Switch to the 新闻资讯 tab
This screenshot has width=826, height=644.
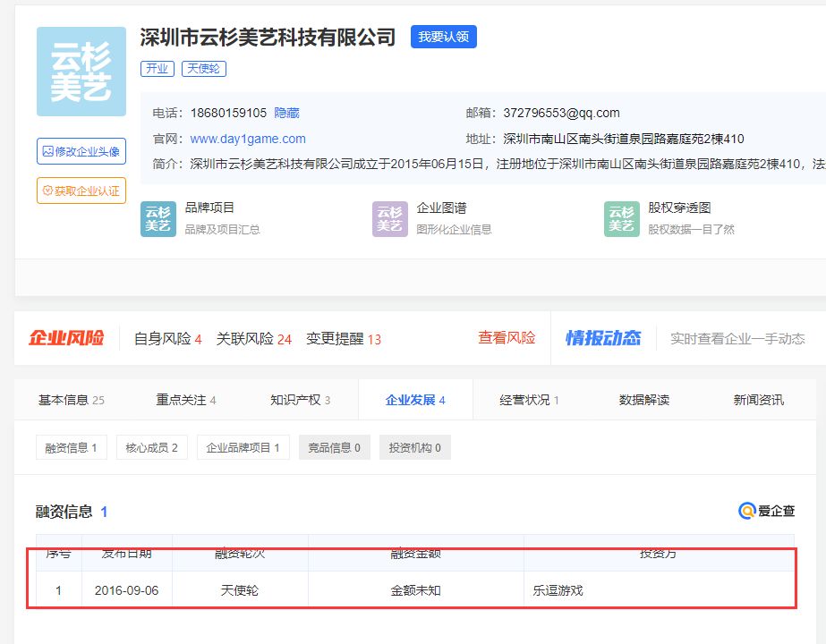tap(759, 400)
